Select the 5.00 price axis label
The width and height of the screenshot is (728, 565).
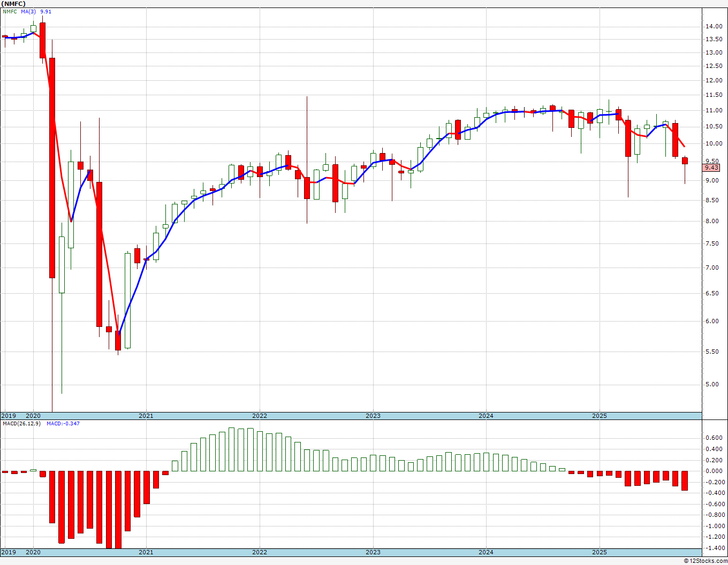tap(712, 384)
